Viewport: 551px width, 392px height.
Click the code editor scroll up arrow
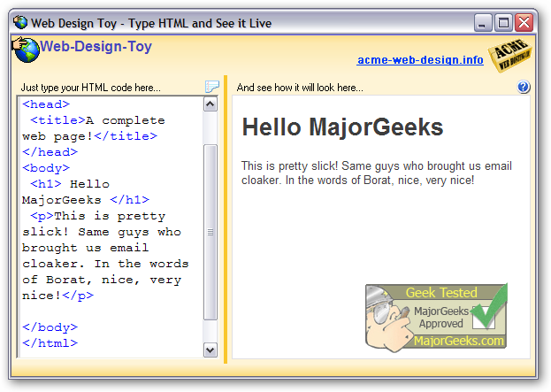coord(210,104)
